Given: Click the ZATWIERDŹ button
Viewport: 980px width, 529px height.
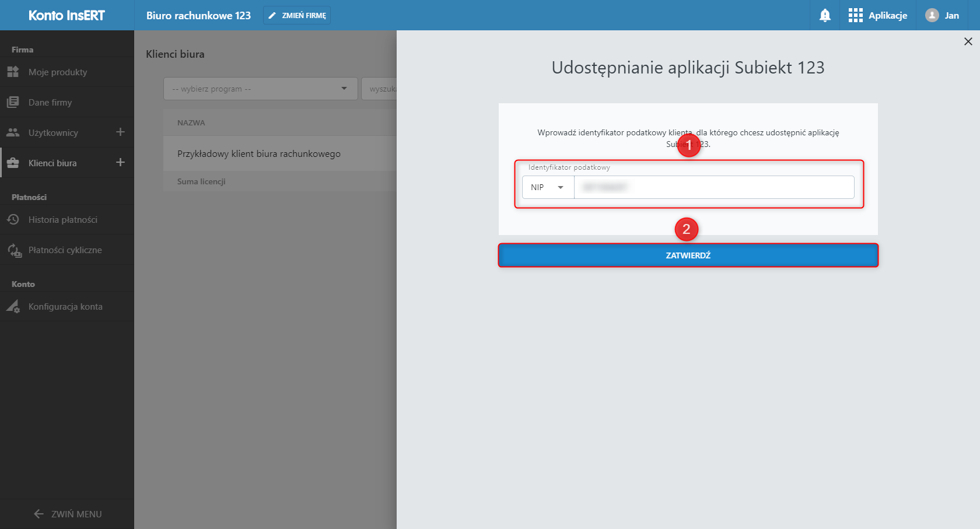Looking at the screenshot, I should pyautogui.click(x=688, y=255).
